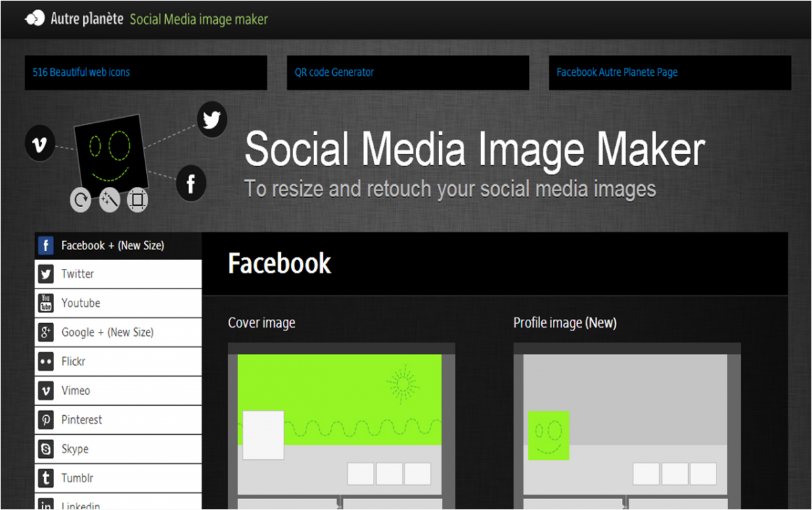Select Twitter from the sidebar list

[78, 274]
